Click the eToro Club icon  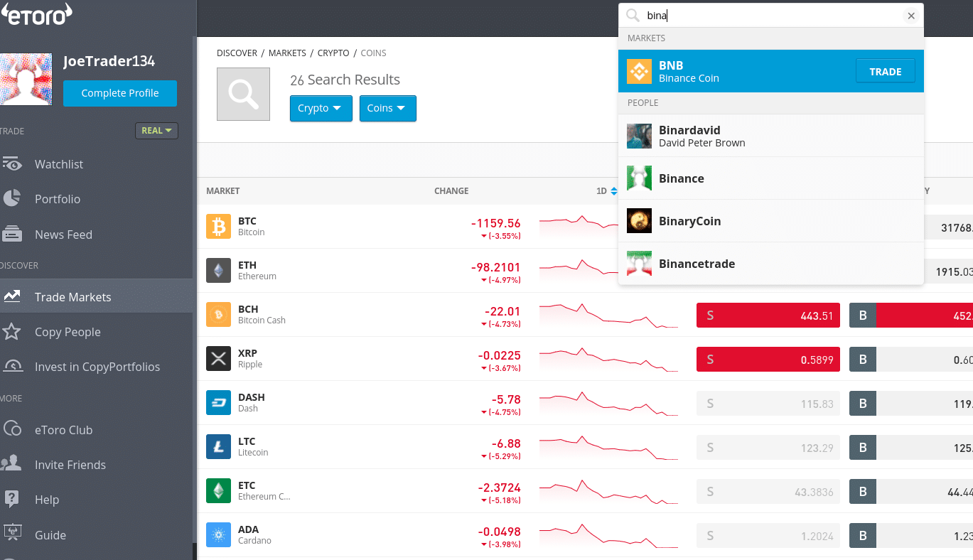[12, 429]
